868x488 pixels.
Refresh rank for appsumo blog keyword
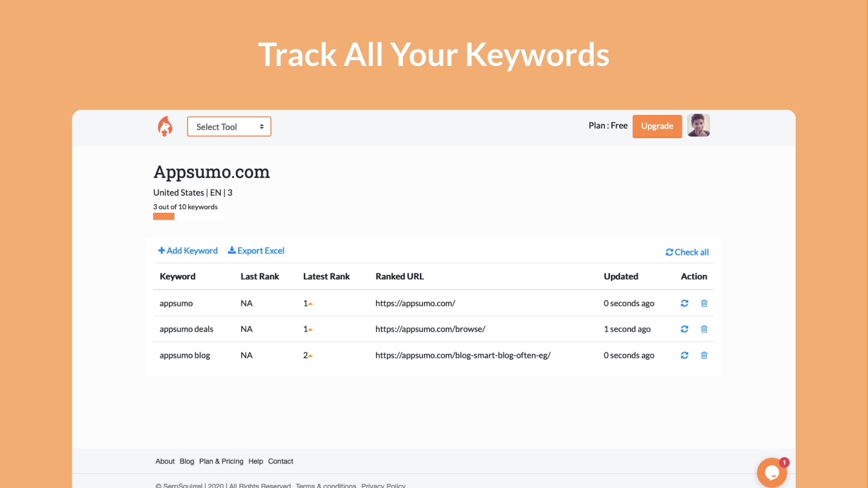[684, 355]
